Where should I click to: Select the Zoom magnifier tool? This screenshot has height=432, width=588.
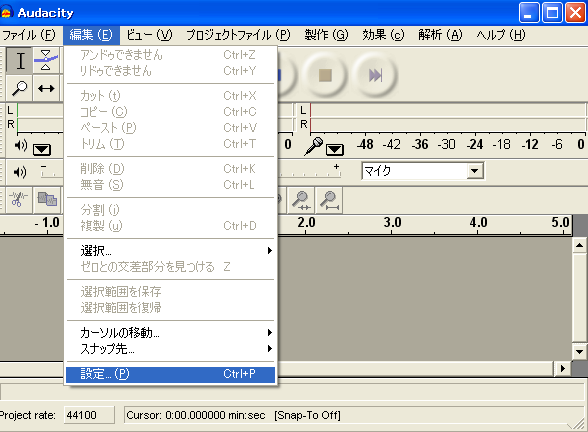[x=20, y=88]
